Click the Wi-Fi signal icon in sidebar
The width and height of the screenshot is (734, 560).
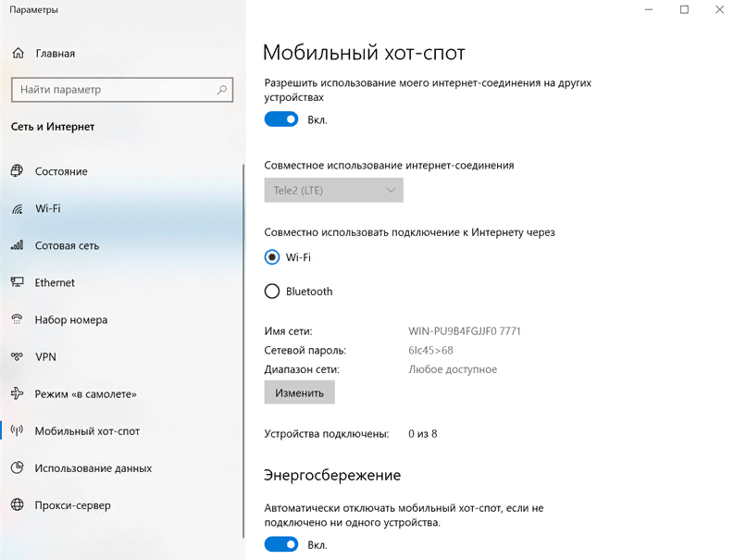(x=18, y=208)
